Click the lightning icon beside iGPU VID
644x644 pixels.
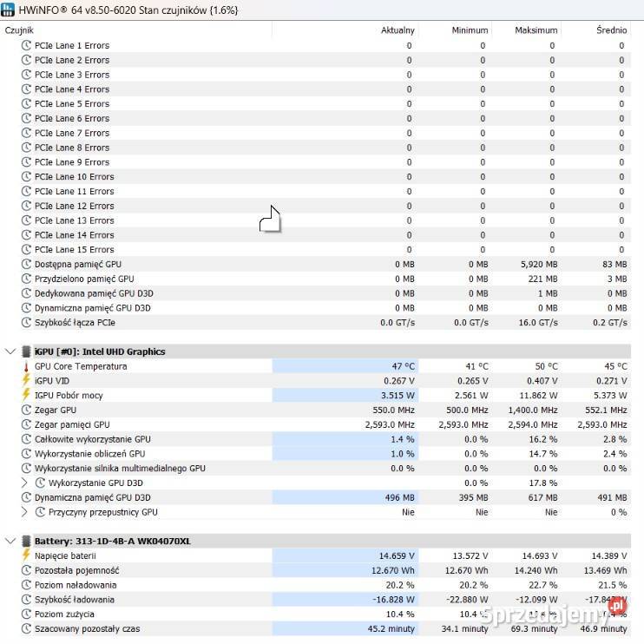(x=26, y=380)
